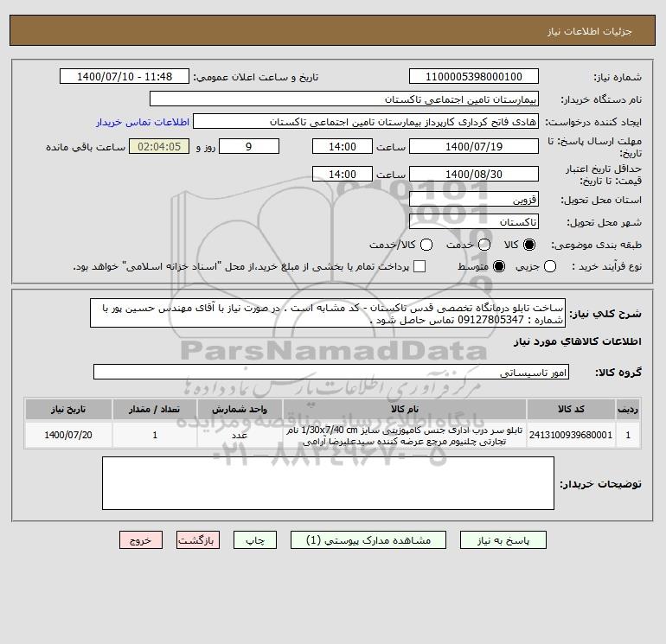
Task: Click the unit cell عدد
Action: pos(240,435)
